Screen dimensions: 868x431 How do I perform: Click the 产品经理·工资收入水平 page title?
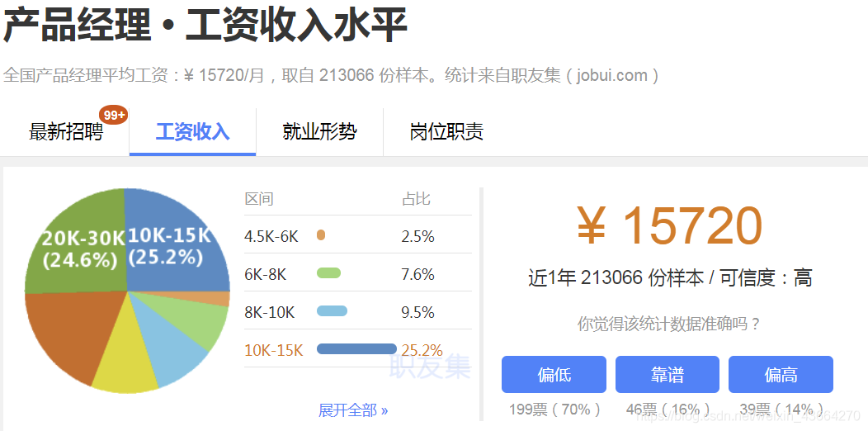tap(205, 26)
